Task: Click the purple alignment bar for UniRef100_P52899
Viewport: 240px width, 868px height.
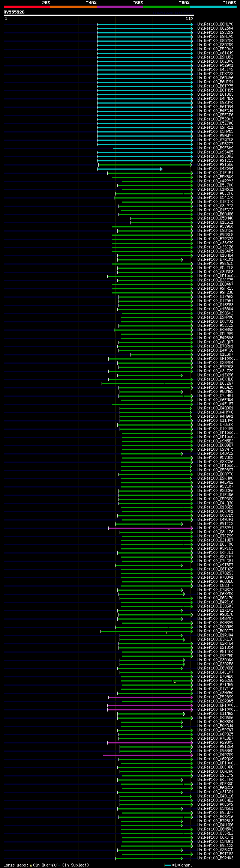Action: coord(150,697)
